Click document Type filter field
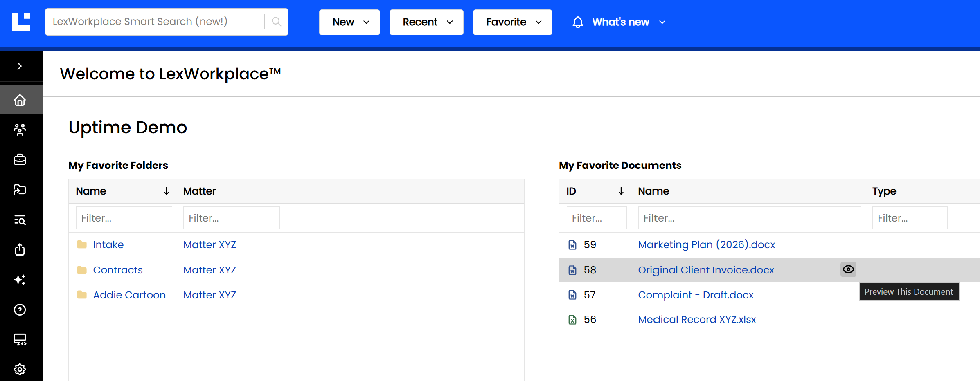This screenshot has width=980, height=381. click(910, 218)
